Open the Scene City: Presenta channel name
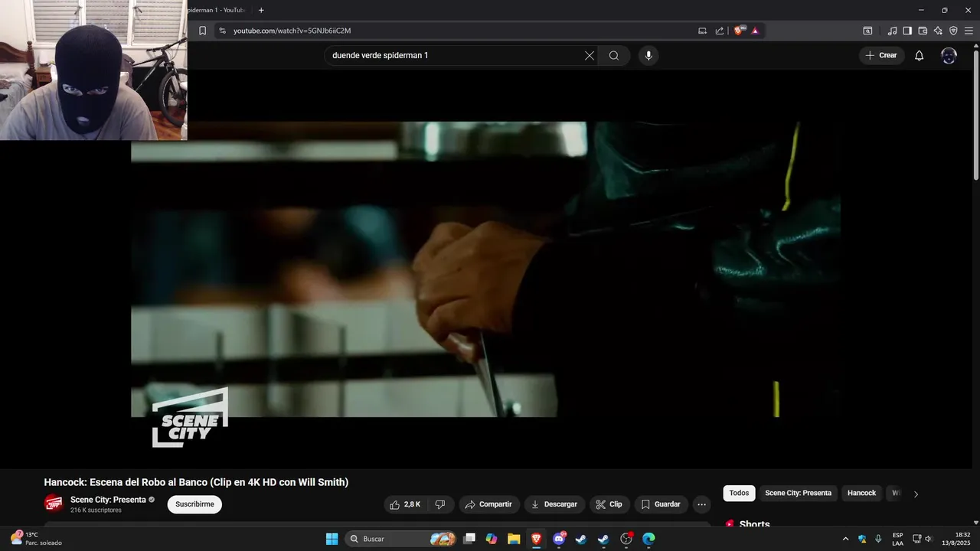The image size is (980, 551). pos(108,500)
